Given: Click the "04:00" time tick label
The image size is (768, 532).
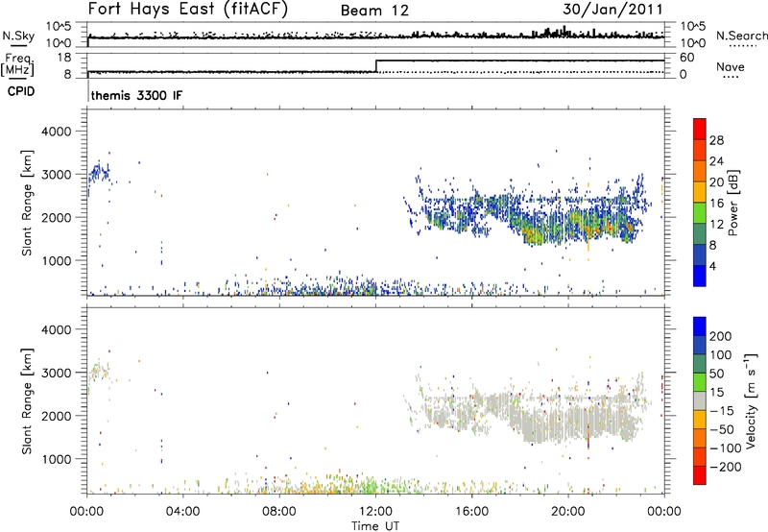Looking at the screenshot, I should tap(182, 512).
